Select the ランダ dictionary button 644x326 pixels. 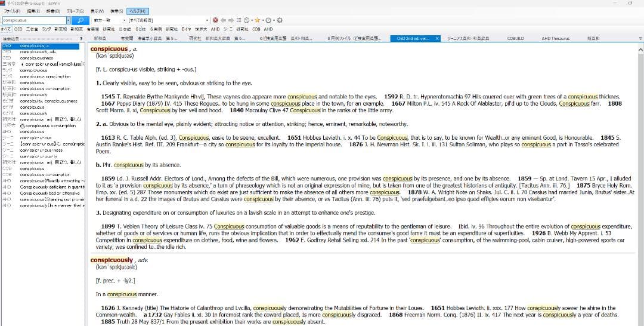click(x=47, y=29)
